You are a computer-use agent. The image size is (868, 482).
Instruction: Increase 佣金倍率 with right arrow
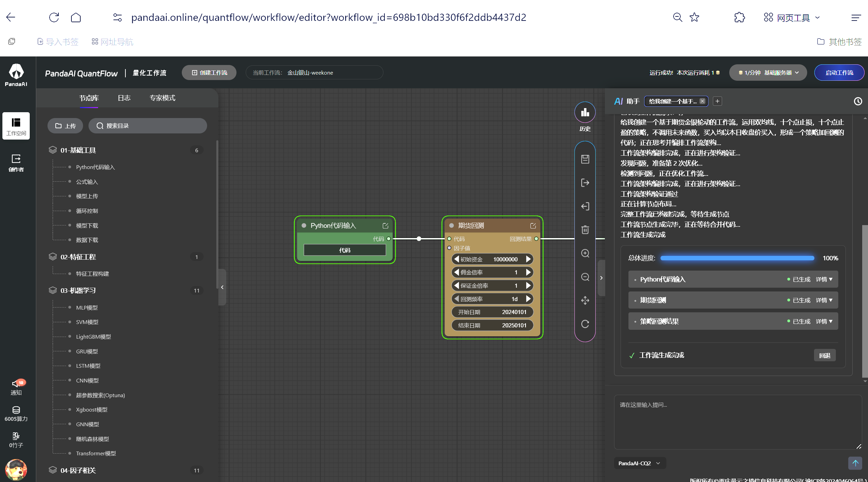point(528,272)
